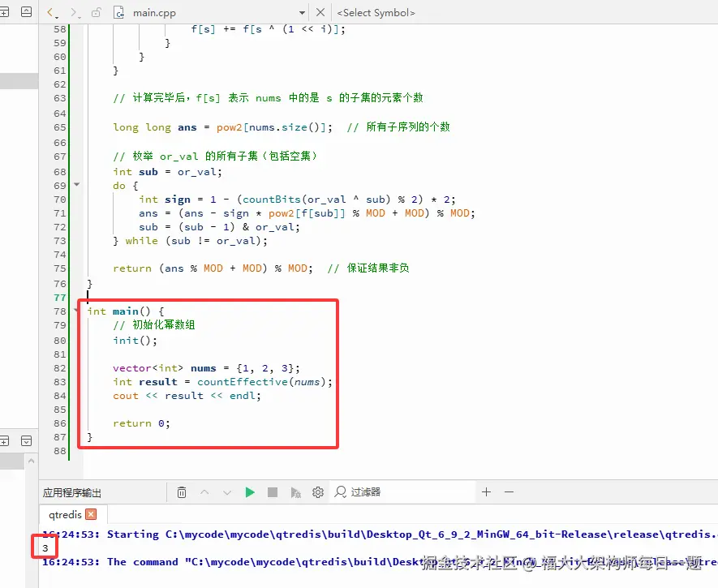Click the 'Starting C:\mycode' output line
Viewport: 718px width, 588px height.
(380, 534)
